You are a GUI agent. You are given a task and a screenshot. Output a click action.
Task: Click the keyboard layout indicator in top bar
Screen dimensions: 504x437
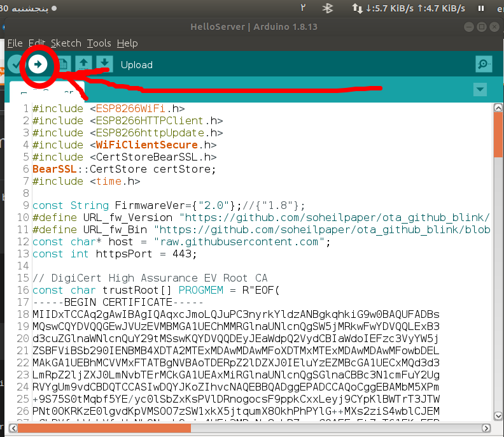pos(500,8)
